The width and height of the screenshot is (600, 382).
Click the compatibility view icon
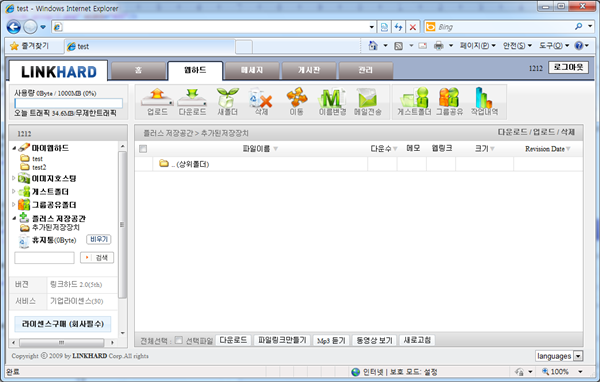(x=384, y=27)
